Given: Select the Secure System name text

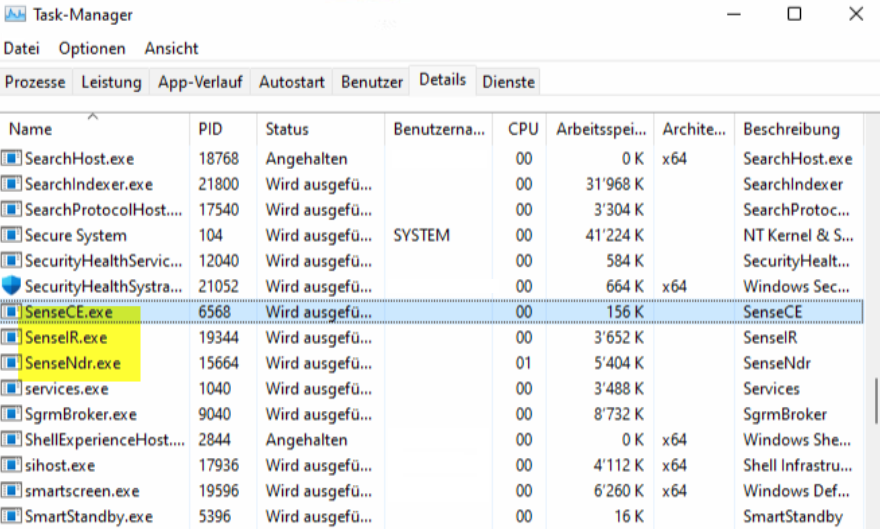Looking at the screenshot, I should (75, 235).
